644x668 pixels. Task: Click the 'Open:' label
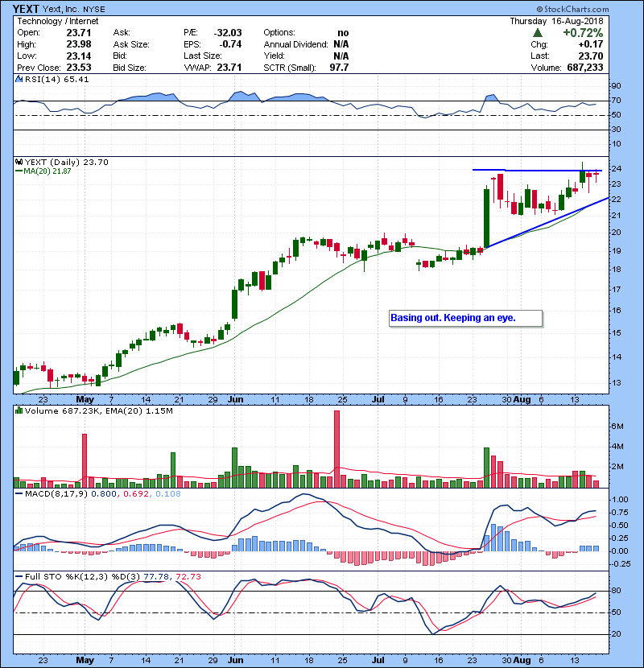point(28,33)
